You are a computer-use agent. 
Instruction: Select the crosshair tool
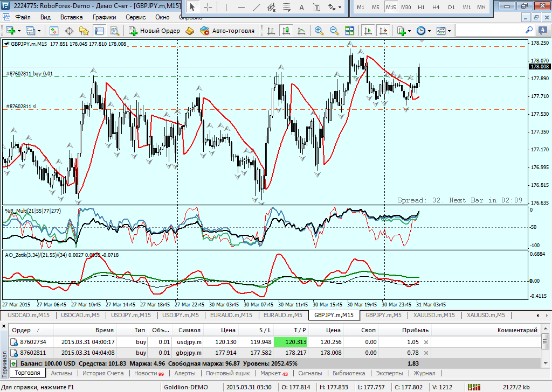pos(208,7)
